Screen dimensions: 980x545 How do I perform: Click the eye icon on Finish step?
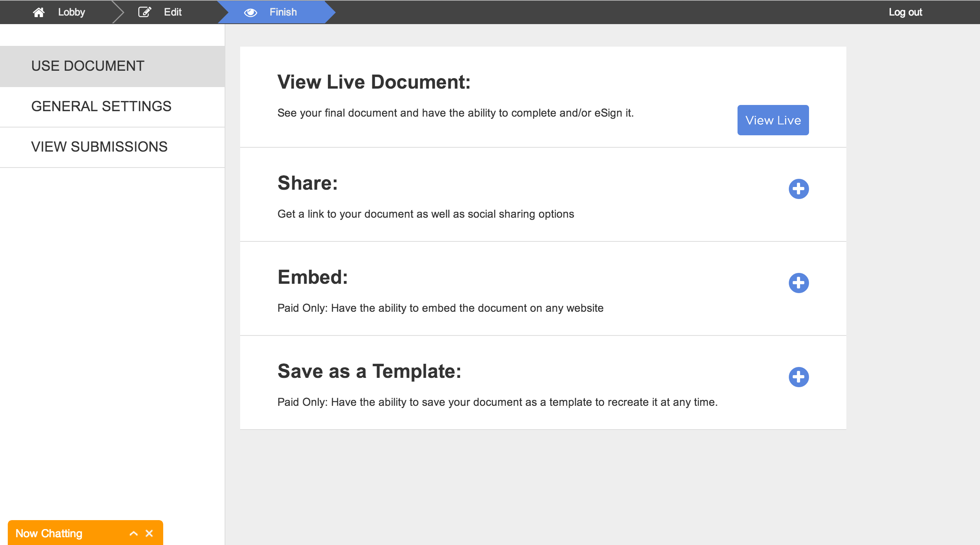pos(251,12)
